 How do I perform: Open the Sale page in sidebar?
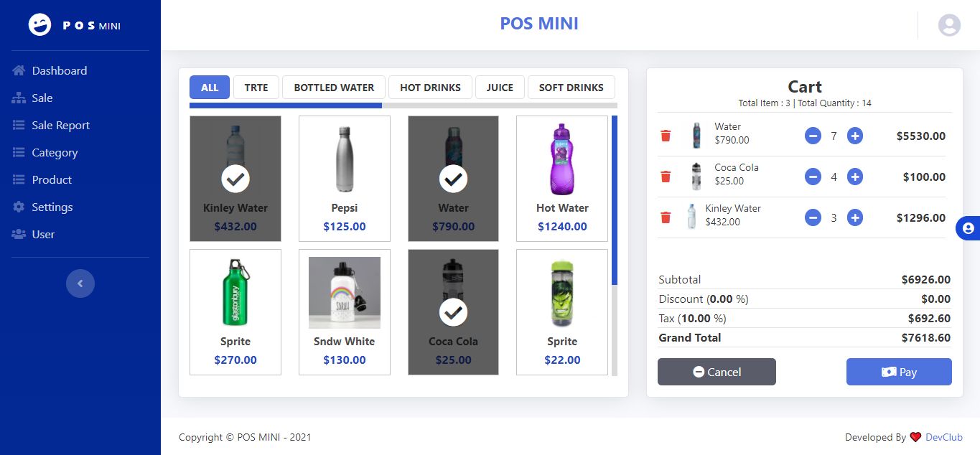42,98
